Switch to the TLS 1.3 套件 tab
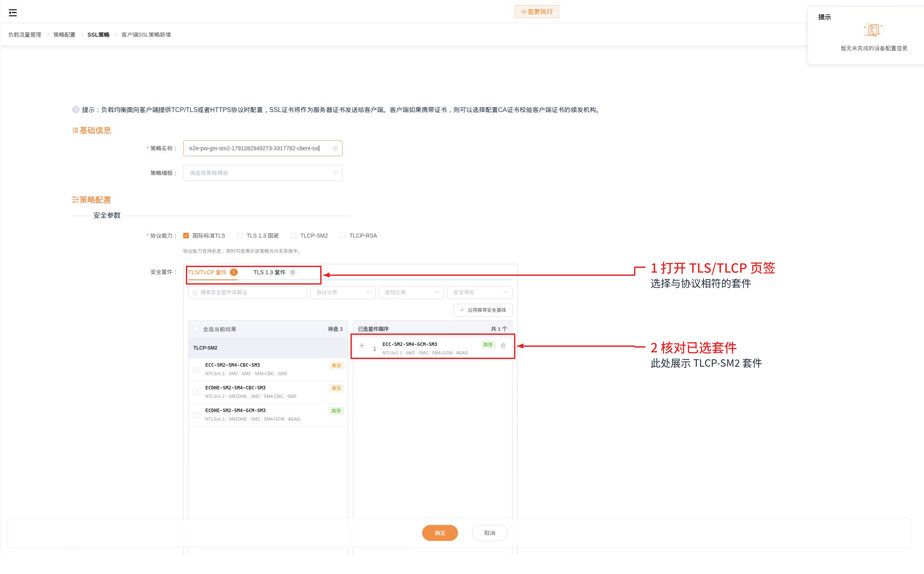Image resolution: width=924 pixels, height=574 pixels. coord(275,272)
